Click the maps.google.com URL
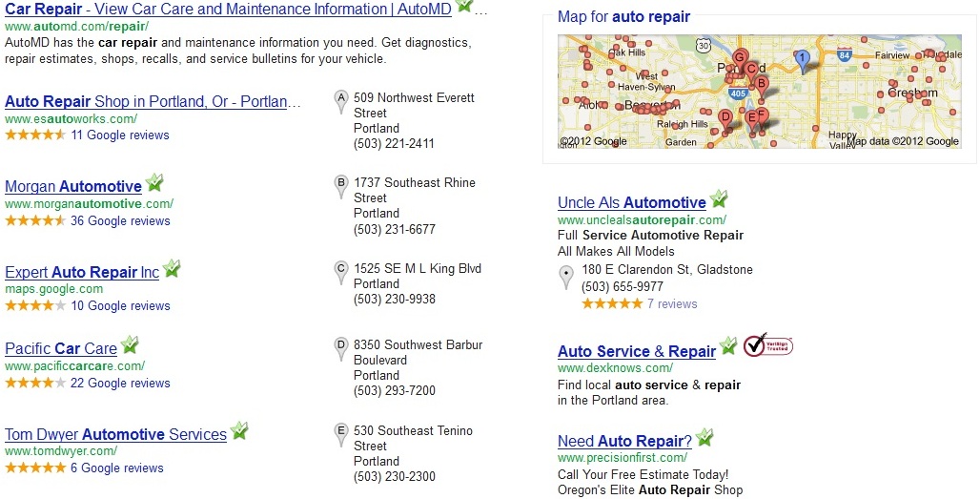 pos(54,289)
